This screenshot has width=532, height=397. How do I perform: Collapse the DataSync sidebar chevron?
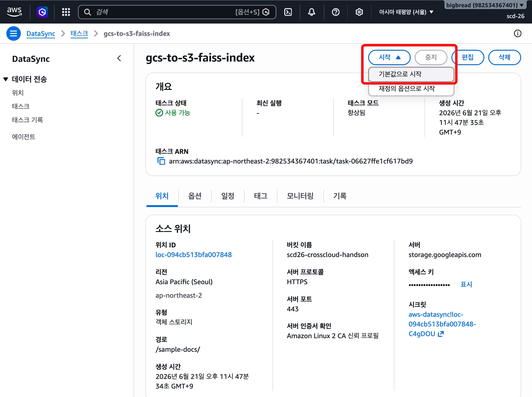tap(119, 58)
